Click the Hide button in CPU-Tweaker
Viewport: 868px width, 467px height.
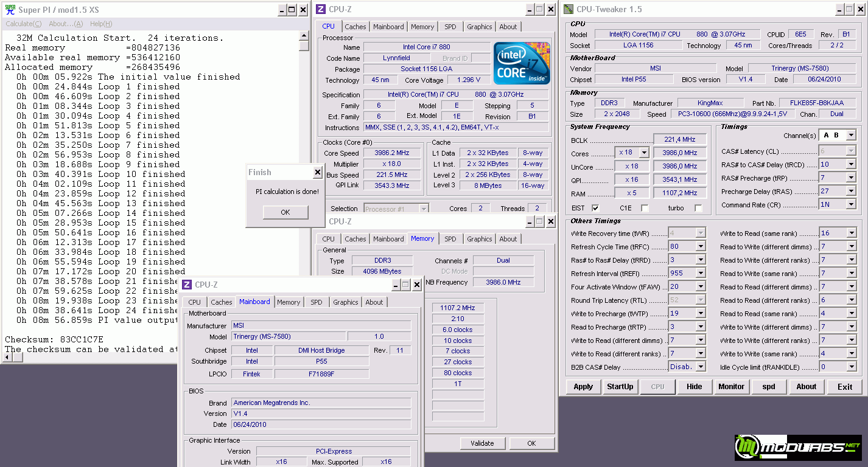[x=695, y=387]
